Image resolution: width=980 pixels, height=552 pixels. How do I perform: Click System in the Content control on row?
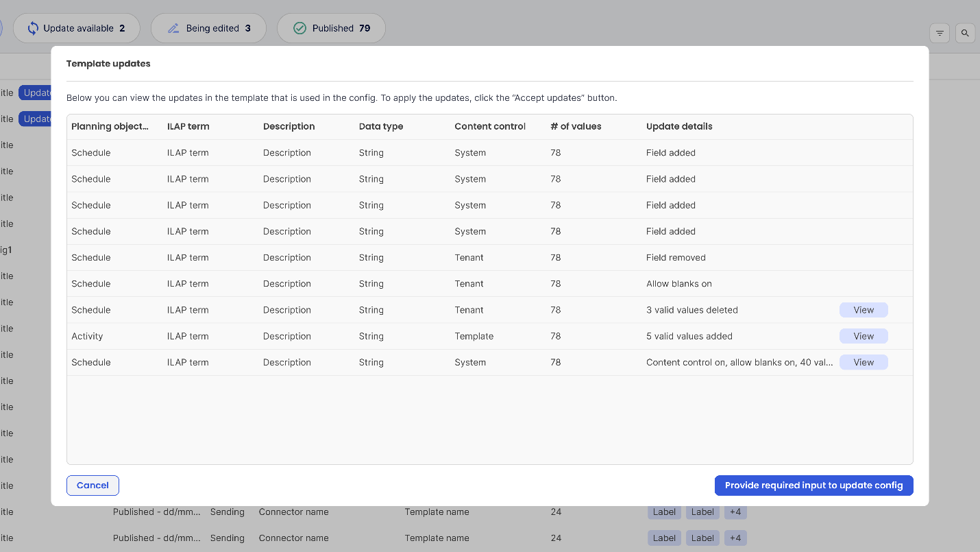(x=470, y=362)
